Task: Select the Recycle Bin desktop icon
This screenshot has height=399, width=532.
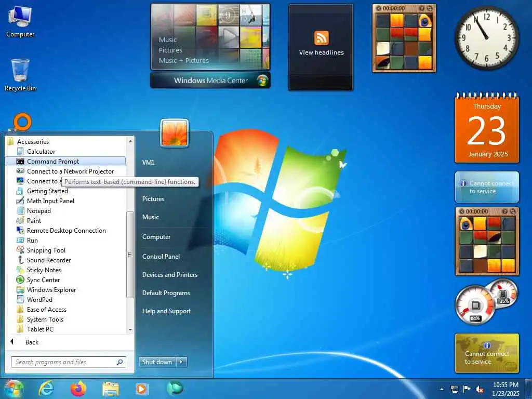Action: pyautogui.click(x=20, y=75)
